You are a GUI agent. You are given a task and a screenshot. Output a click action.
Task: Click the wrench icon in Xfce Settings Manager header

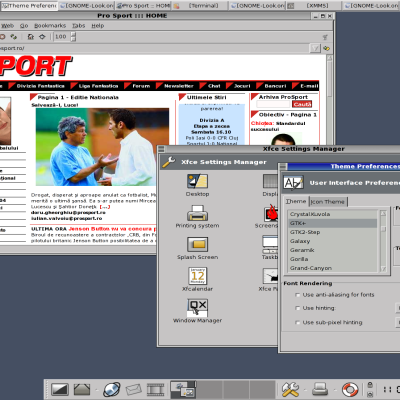pyautogui.click(x=169, y=162)
